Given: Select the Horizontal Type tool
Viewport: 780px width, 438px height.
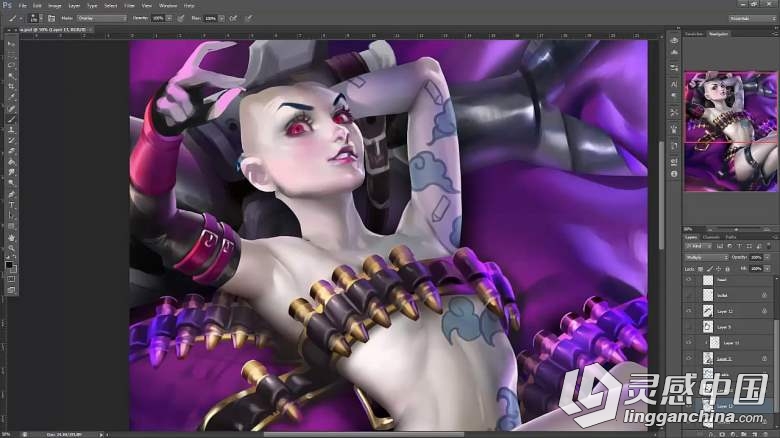Looking at the screenshot, I should 11,205.
